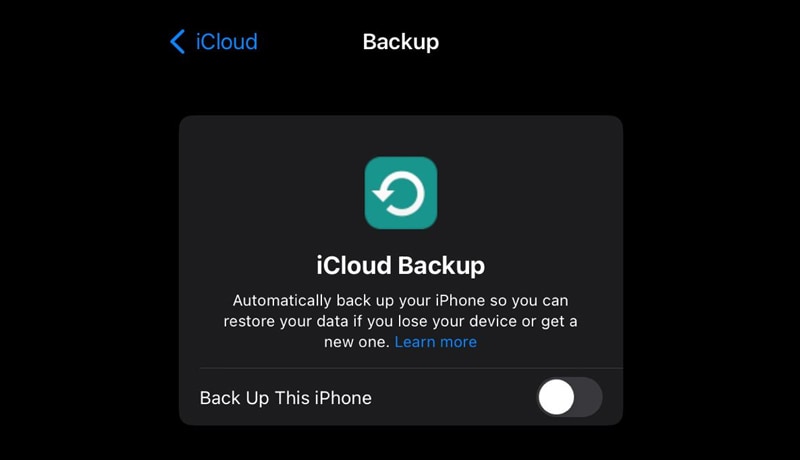This screenshot has width=800, height=460.
Task: Click the iCloud Backup heading text
Action: [x=401, y=266]
